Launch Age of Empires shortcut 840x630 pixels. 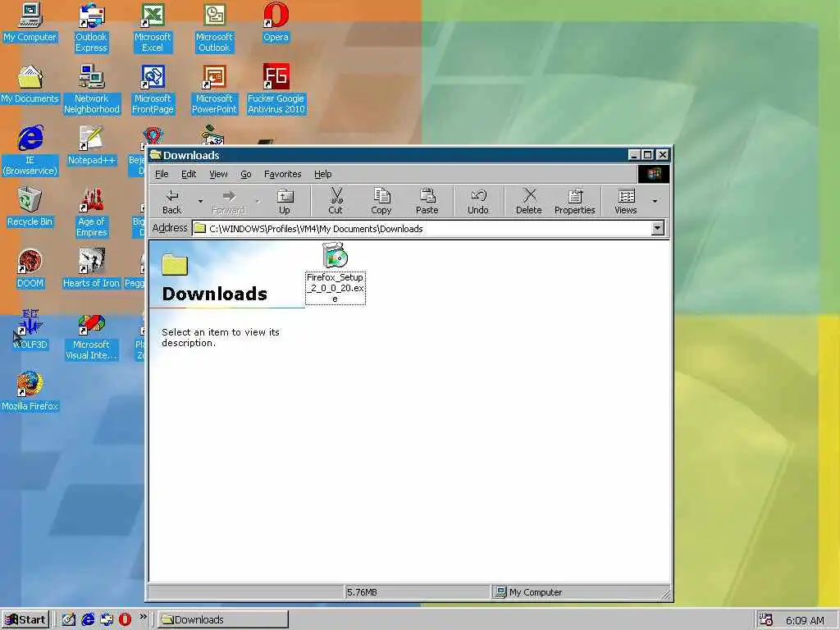pyautogui.click(x=92, y=212)
